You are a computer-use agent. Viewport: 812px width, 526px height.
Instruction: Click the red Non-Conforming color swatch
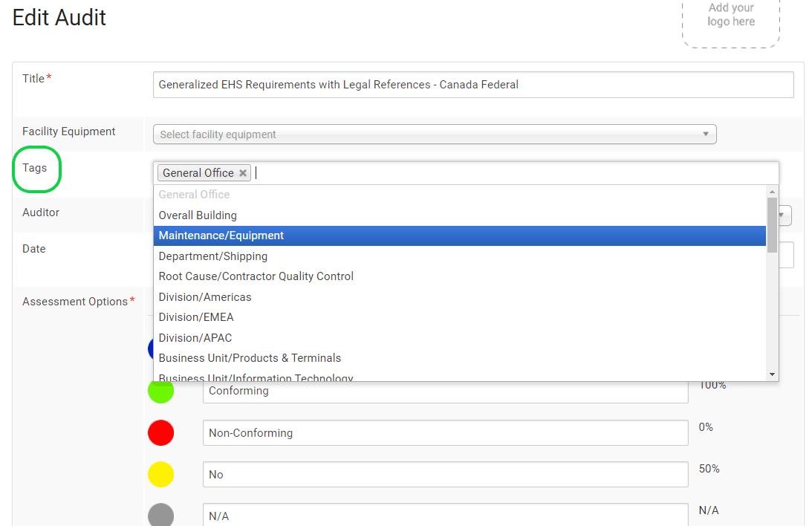(161, 432)
